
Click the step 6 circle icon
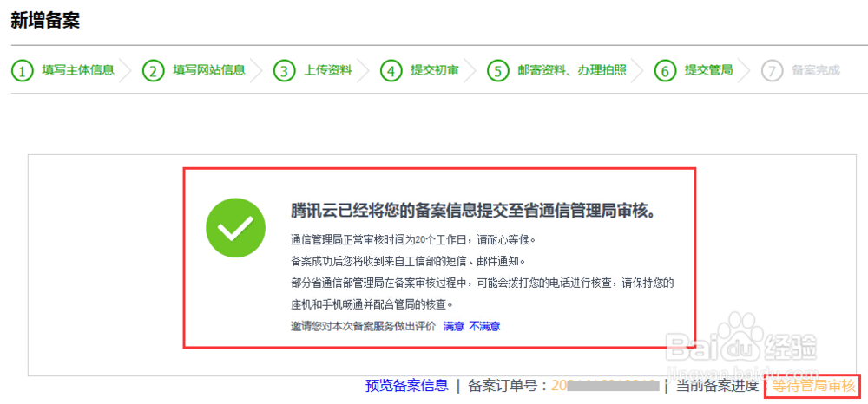665,71
